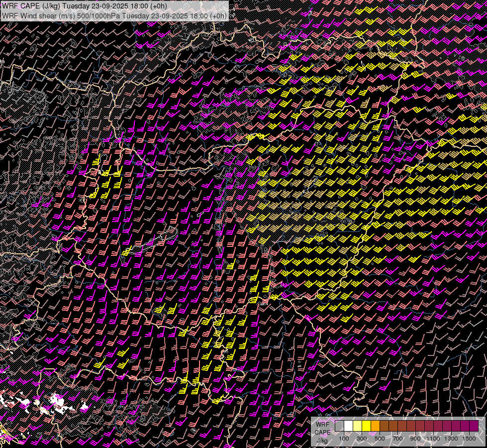Choose the rightmost purple swatch in the legend
Image resolution: width=487 pixels, height=448 pixels.
point(474,426)
